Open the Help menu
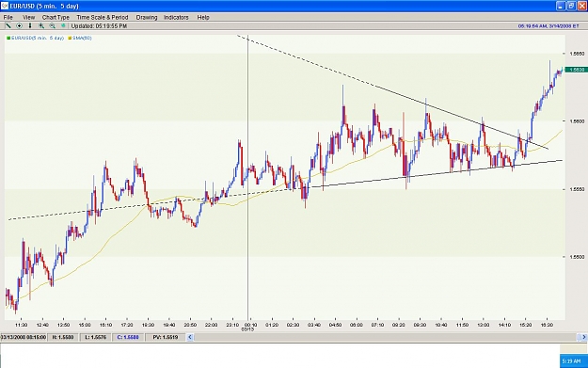The height and width of the screenshot is (368, 588). coord(203,17)
